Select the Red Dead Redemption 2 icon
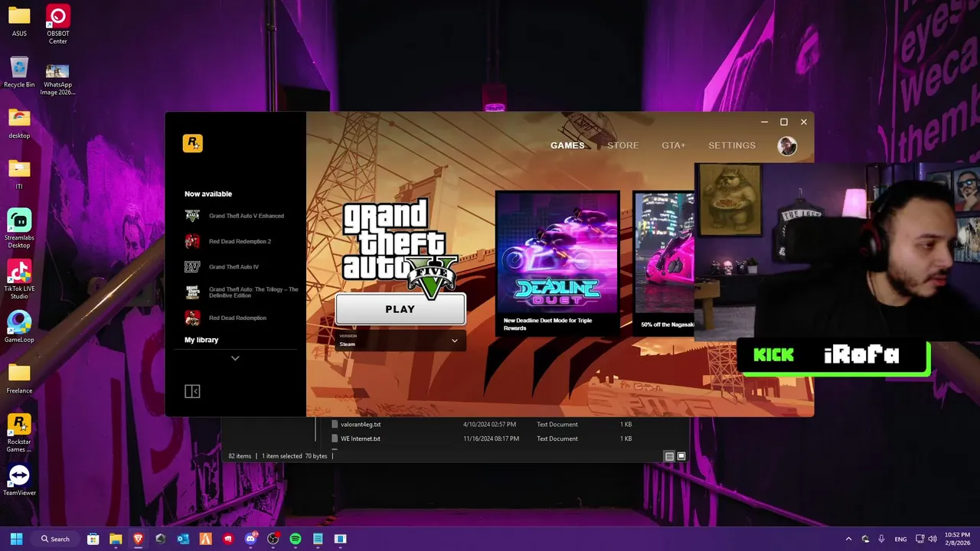 (x=192, y=241)
